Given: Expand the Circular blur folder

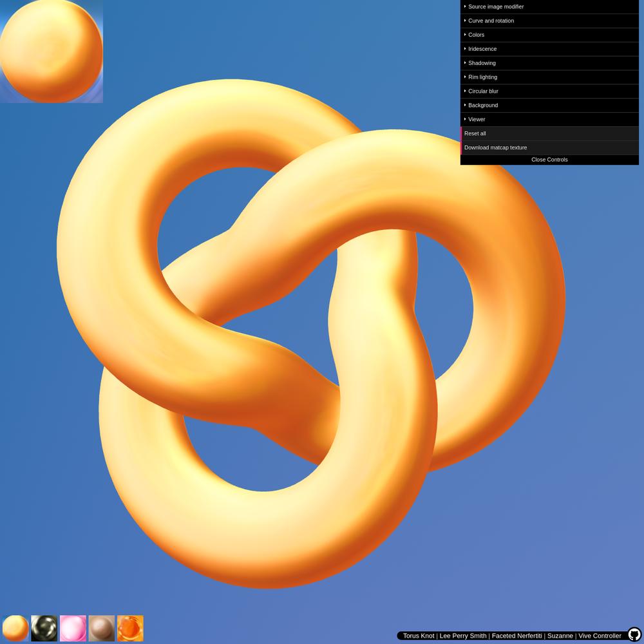Looking at the screenshot, I should 549,91.
